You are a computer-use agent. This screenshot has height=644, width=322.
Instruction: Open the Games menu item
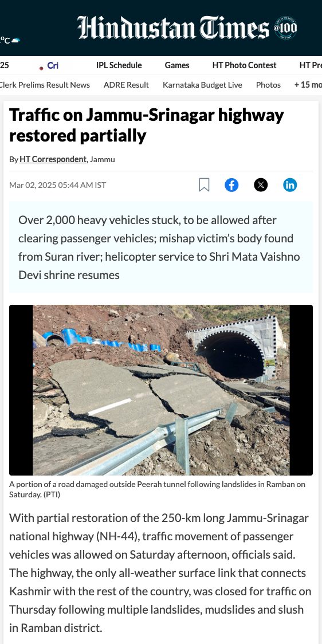[177, 65]
